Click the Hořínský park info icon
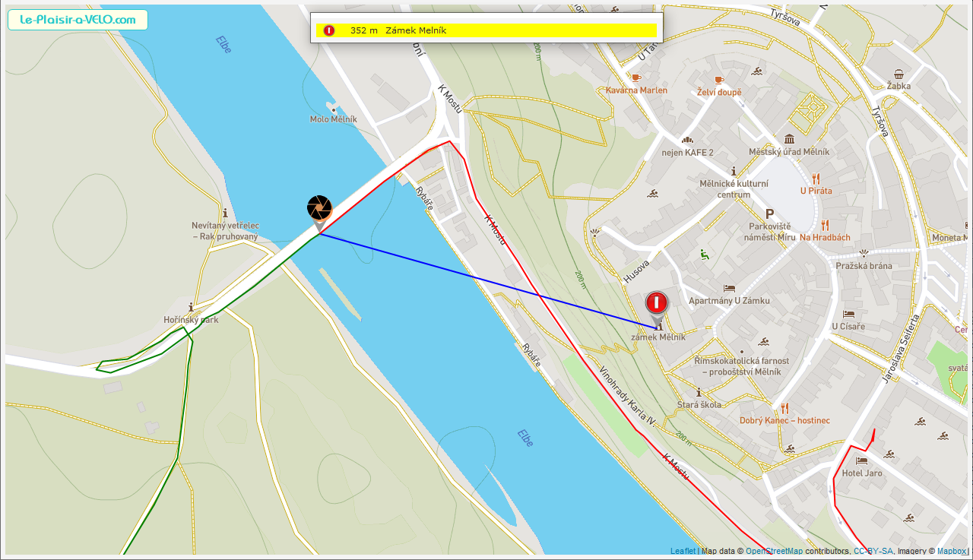 [x=191, y=308]
